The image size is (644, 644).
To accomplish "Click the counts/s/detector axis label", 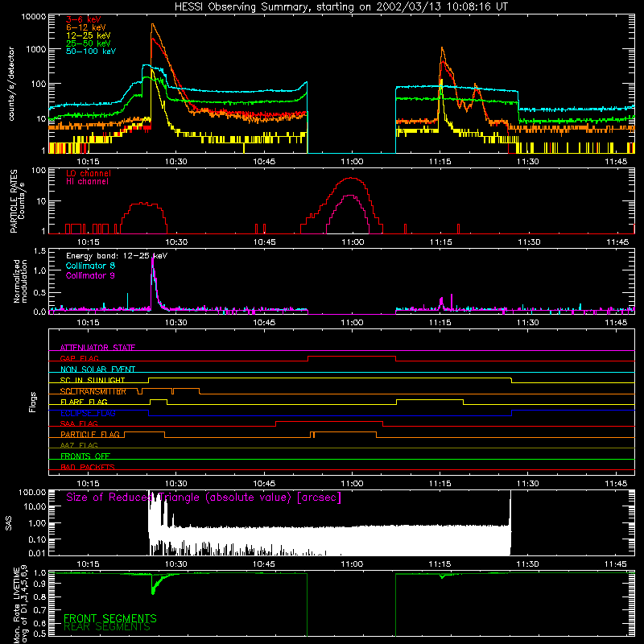I will [x=11, y=84].
